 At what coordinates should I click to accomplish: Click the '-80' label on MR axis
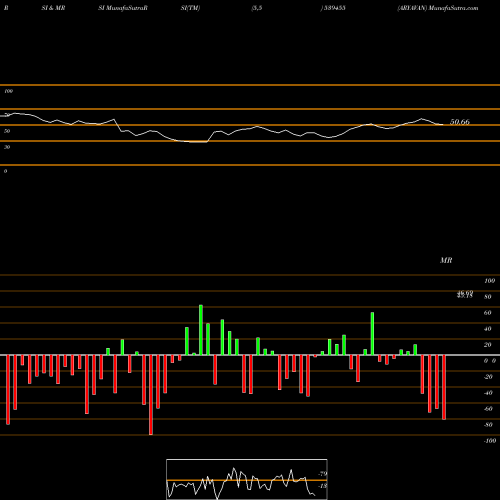488,425
